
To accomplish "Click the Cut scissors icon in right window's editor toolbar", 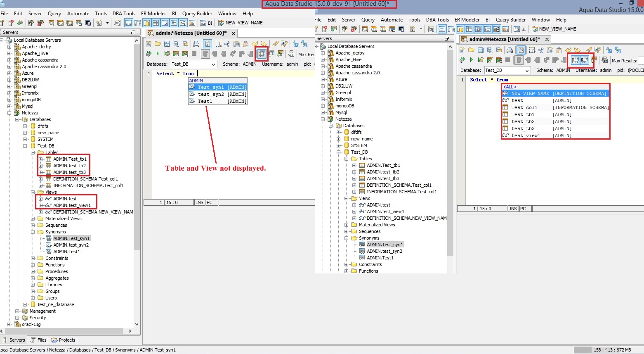I will click(540, 50).
